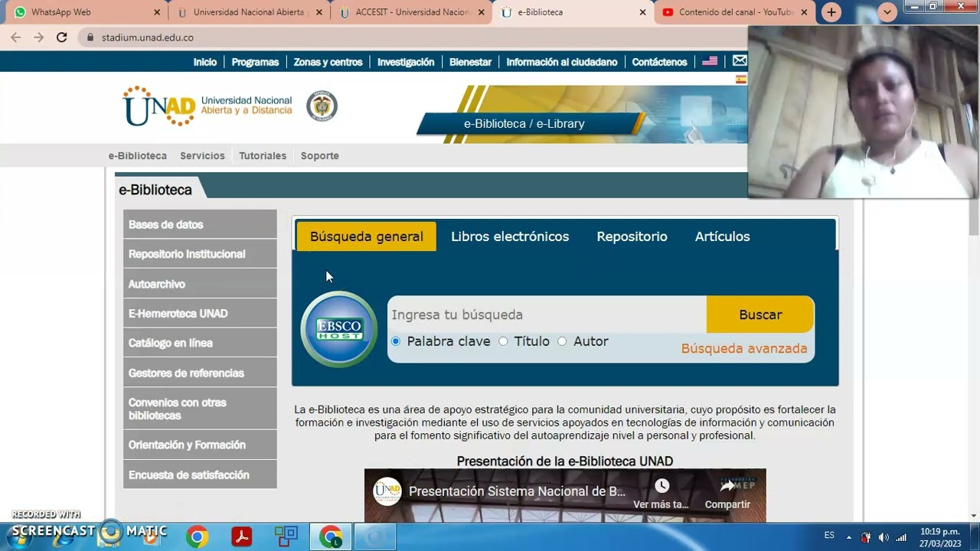This screenshot has width=980, height=551.
Task: Switch to Universidad Nacional Abierta browser tab
Action: (x=249, y=12)
